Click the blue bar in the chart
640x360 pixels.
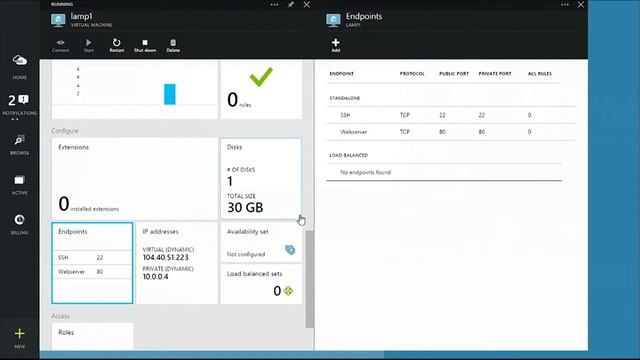(170, 94)
